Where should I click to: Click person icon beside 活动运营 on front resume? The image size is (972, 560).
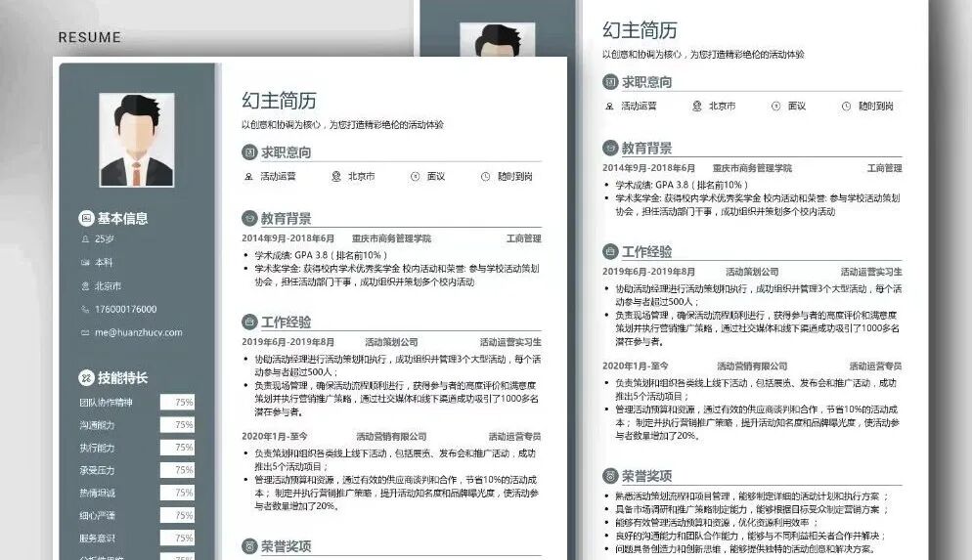248,177
